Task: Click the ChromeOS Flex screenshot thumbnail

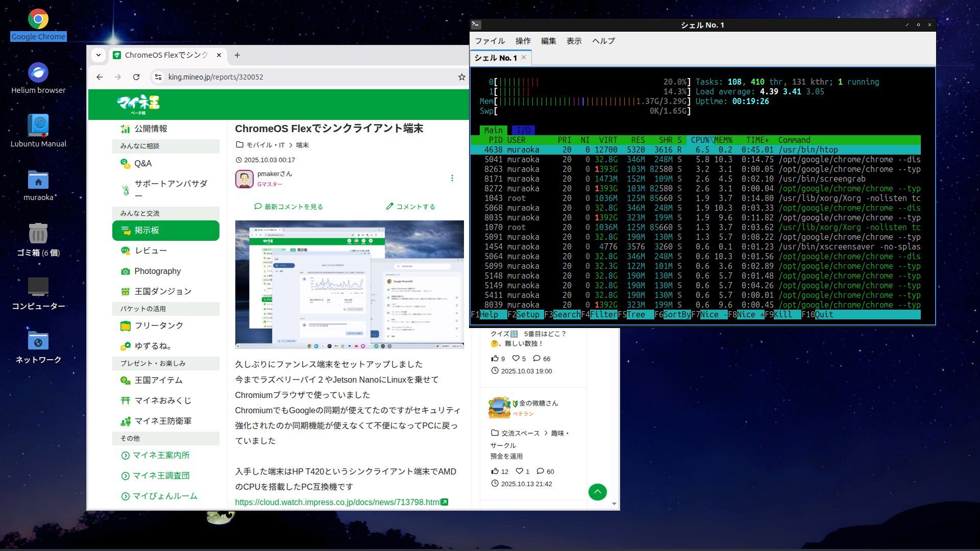Action: 349,285
